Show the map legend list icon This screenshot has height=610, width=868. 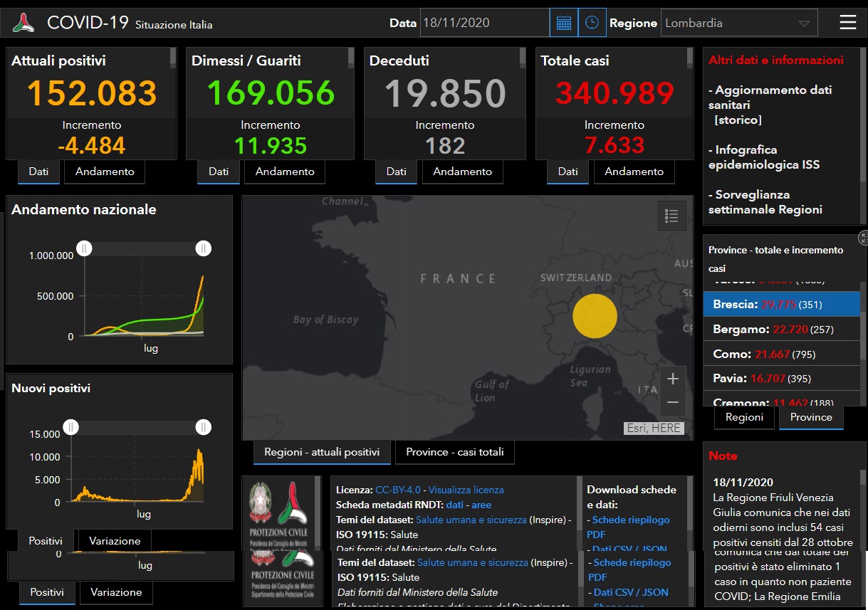pyautogui.click(x=671, y=216)
